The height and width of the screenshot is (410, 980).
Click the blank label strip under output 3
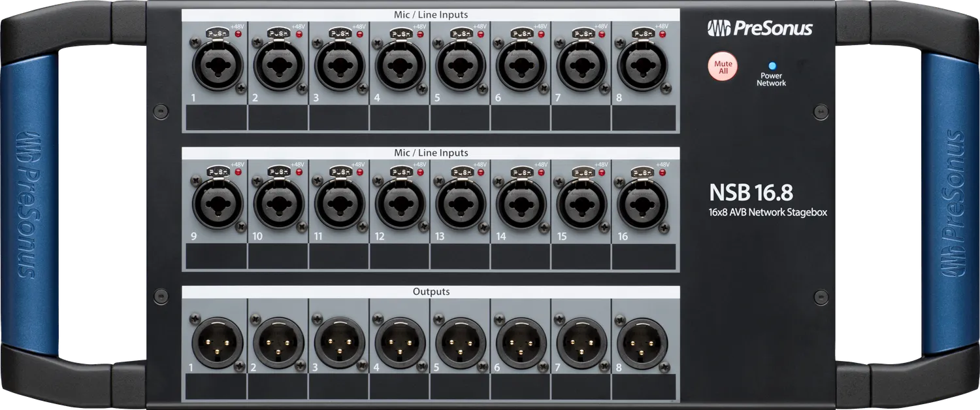(338, 387)
